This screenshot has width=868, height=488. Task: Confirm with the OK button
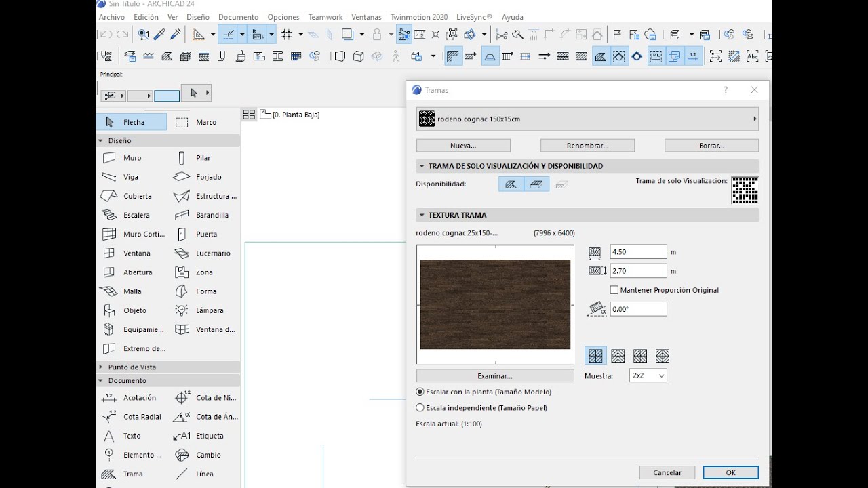730,472
